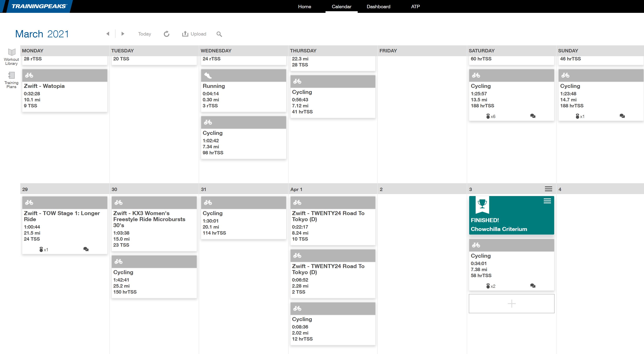Click bike icon on 0:22:17 Road To Tokyo card
The width and height of the screenshot is (644, 354).
click(297, 202)
